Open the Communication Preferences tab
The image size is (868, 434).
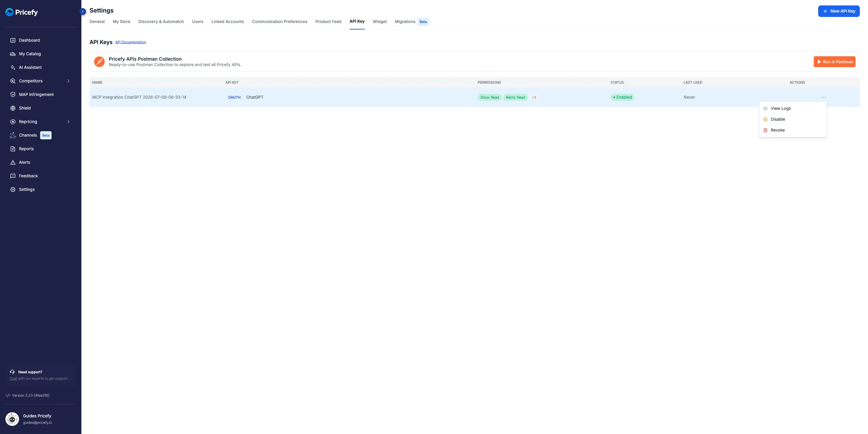[280, 22]
